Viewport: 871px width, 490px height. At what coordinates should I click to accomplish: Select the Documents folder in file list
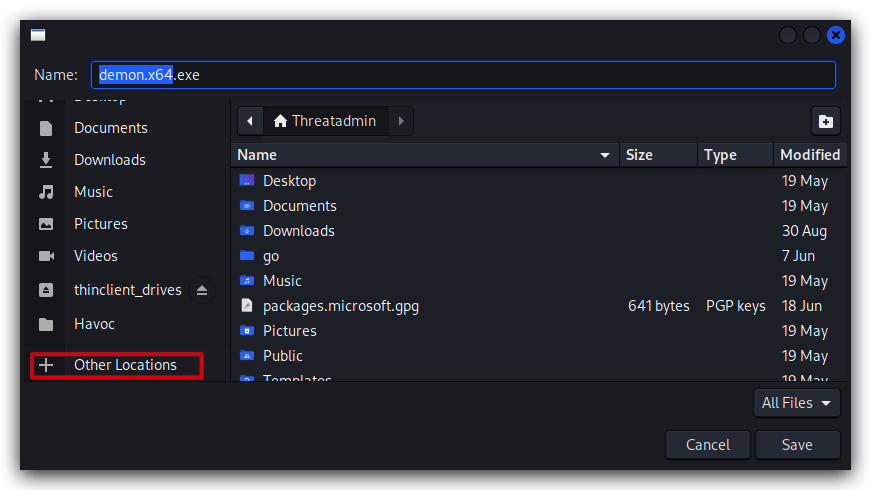coord(539,206)
